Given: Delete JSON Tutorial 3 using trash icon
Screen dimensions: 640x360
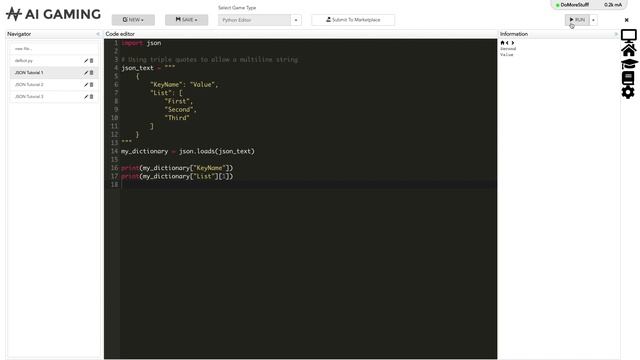Looking at the screenshot, I should (x=91, y=96).
